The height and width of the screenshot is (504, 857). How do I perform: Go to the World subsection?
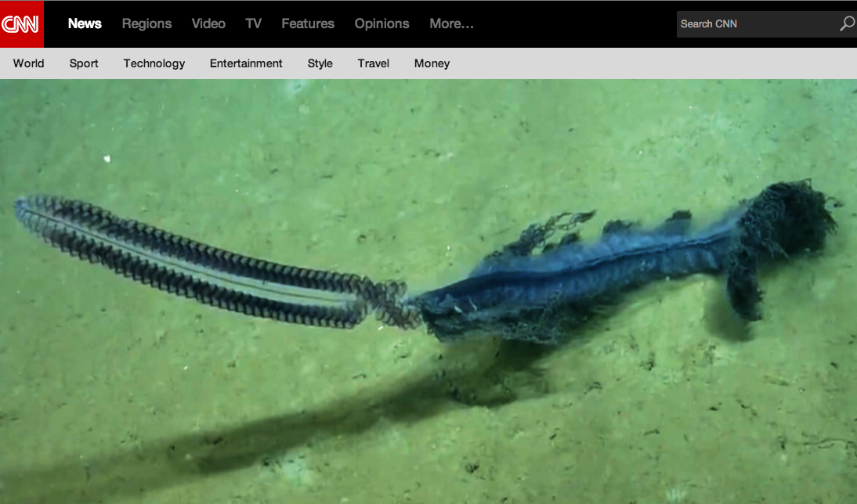(28, 63)
